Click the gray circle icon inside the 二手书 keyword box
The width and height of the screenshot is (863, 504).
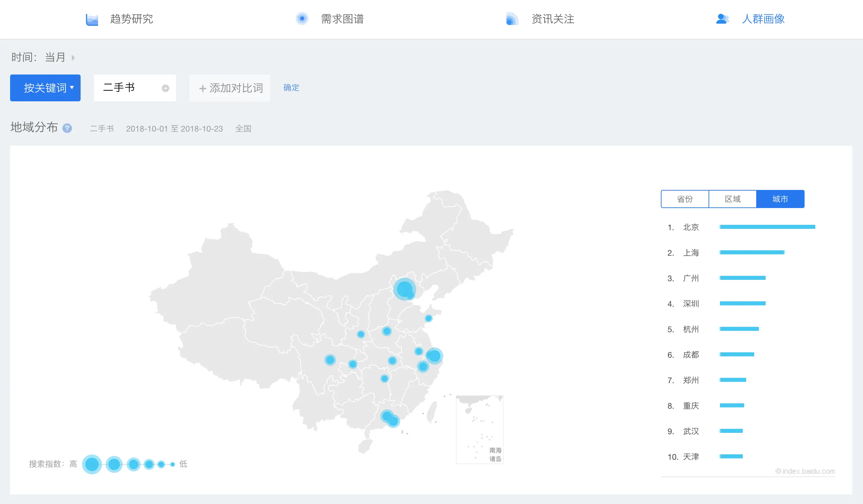tap(166, 88)
